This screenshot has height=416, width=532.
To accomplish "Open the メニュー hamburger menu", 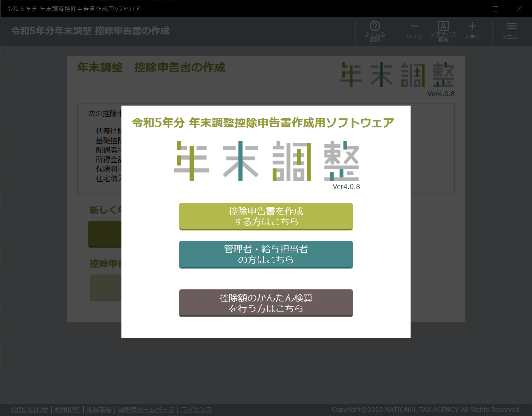I will 512,31.
